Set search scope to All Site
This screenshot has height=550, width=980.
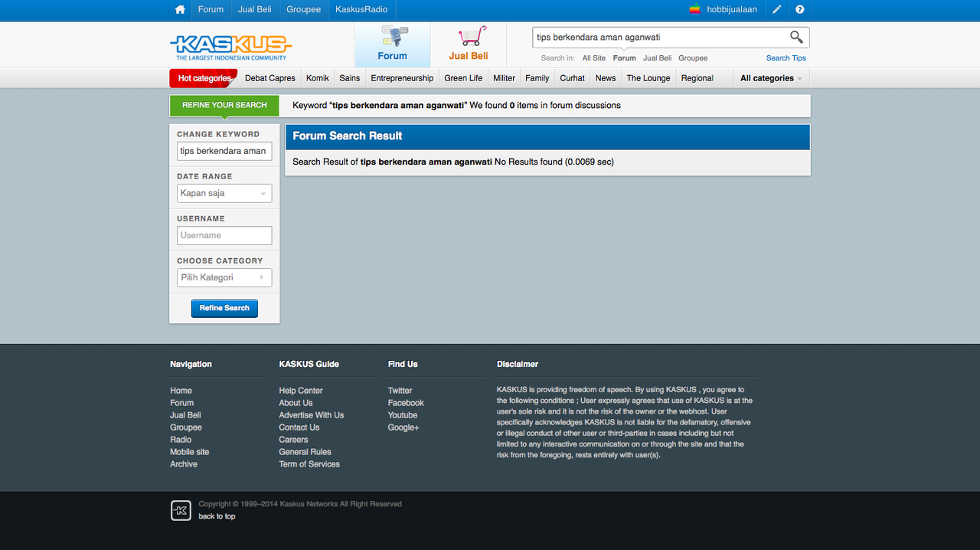click(593, 58)
